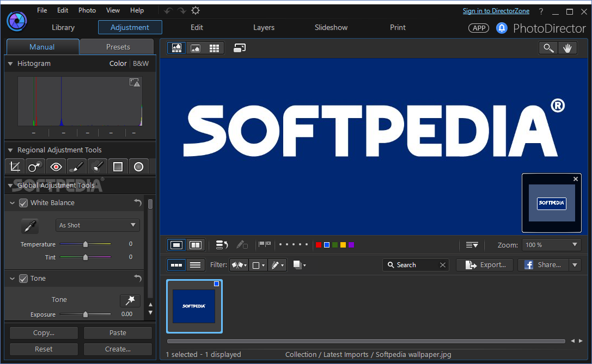
Task: Switch to viewer and browser mode
Action: (x=176, y=48)
